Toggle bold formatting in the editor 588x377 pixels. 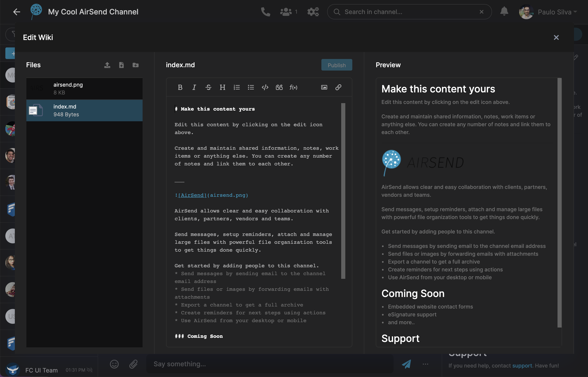point(180,87)
